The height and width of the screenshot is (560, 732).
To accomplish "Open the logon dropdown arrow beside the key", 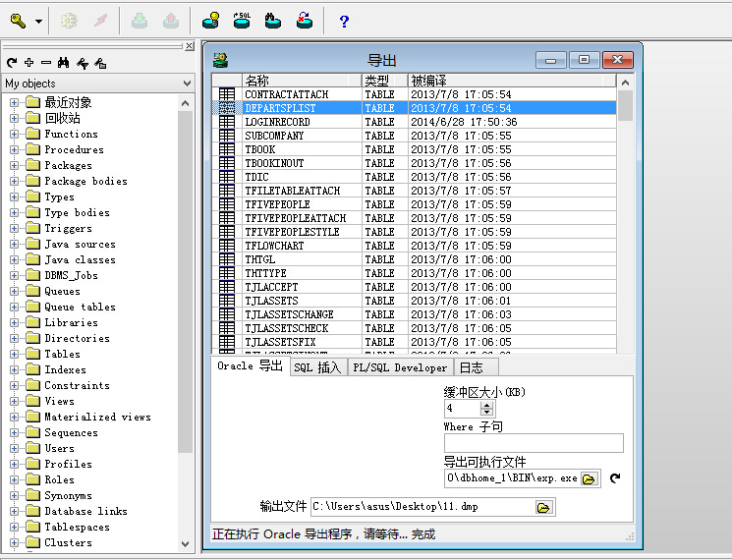I will point(38,22).
